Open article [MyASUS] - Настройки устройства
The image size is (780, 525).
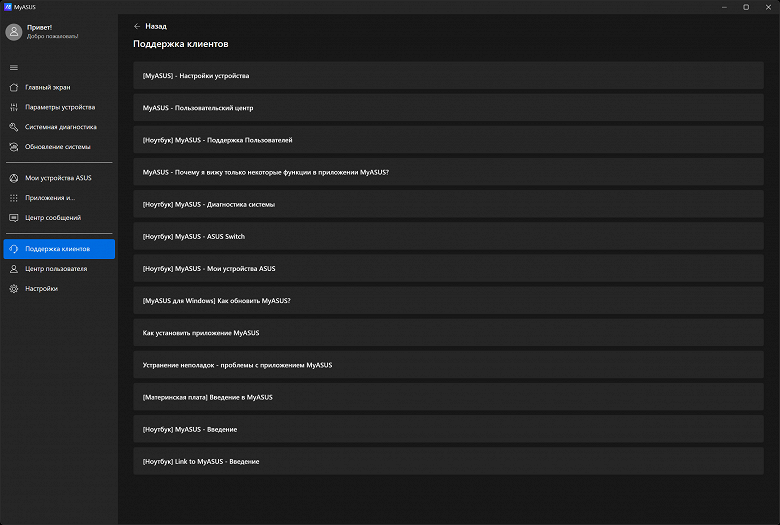(448, 76)
